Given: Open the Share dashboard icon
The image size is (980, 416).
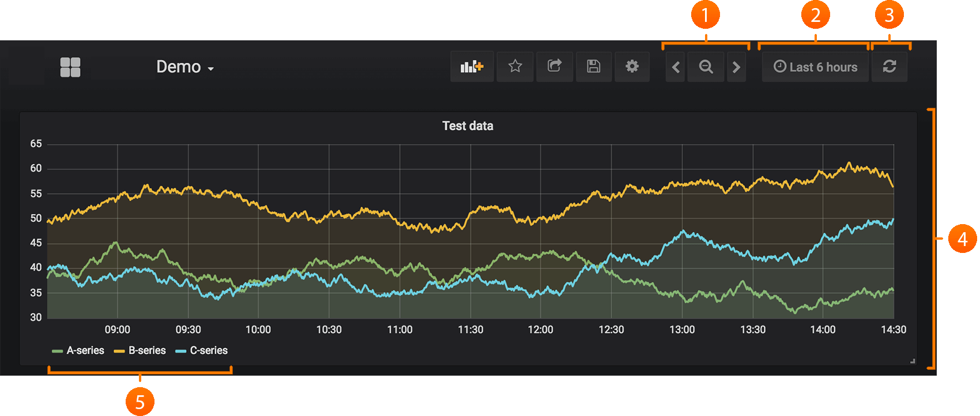Looking at the screenshot, I should coord(555,67).
